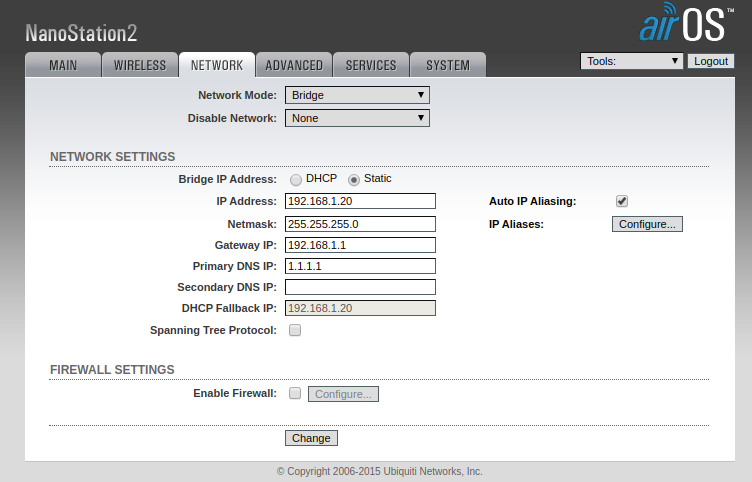Image resolution: width=752 pixels, height=482 pixels.
Task: Select DHCP for Bridge IP Address
Action: [x=296, y=180]
